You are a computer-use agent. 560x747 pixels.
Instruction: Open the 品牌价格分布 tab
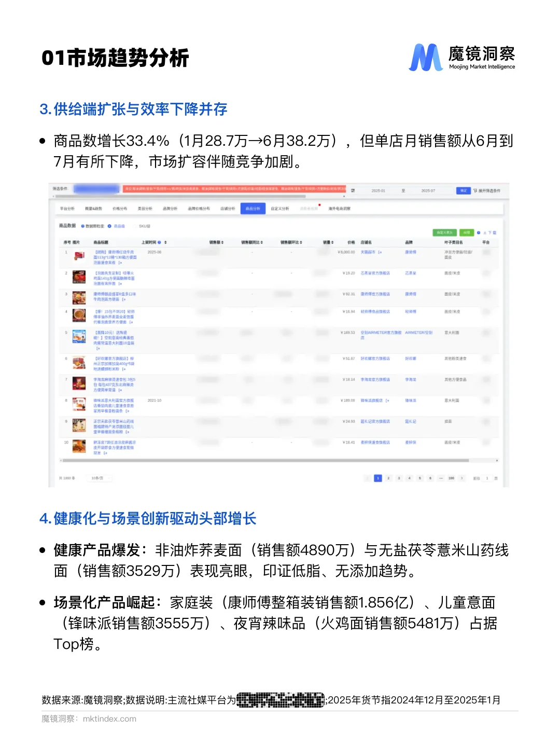199,209
